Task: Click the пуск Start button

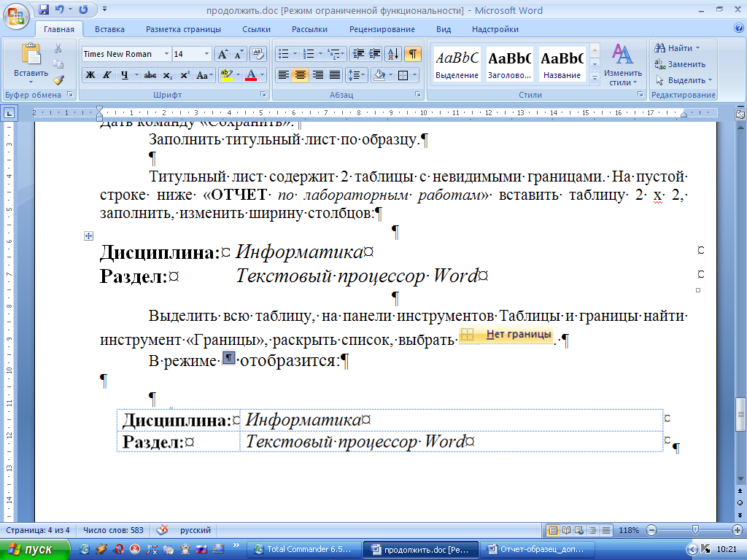Action: [34, 549]
